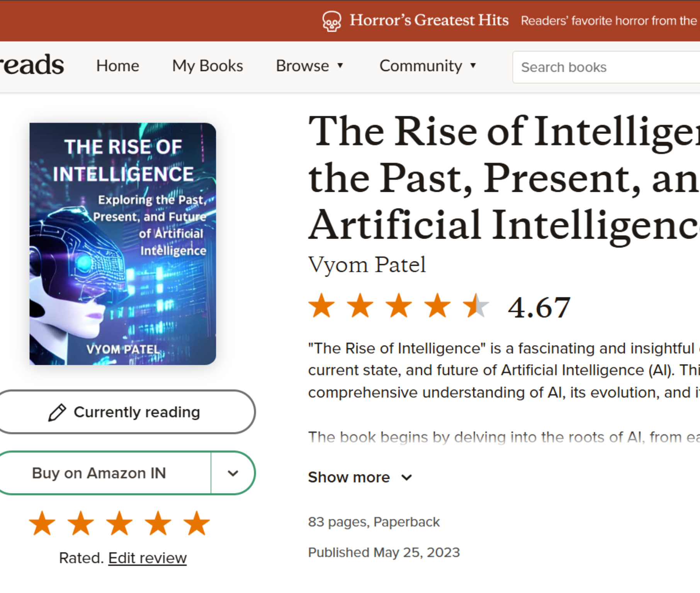Open My Books
Viewport: 700px width, 593px height.
[x=207, y=66]
